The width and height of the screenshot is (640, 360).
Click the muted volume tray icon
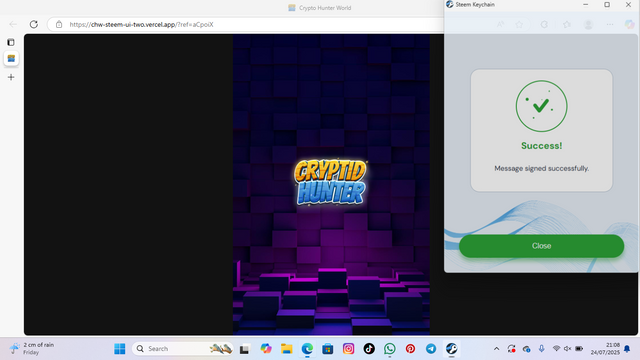pyautogui.click(x=567, y=349)
